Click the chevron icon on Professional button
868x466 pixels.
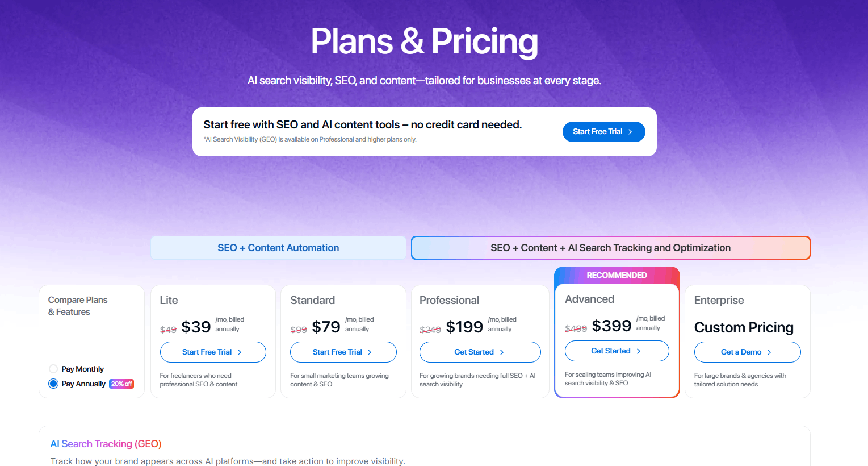[x=502, y=352]
